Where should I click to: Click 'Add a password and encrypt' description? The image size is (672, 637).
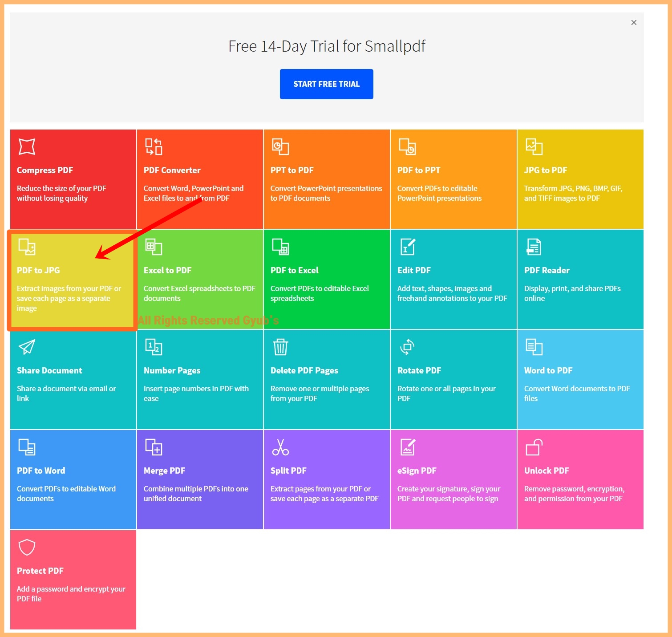click(x=71, y=594)
